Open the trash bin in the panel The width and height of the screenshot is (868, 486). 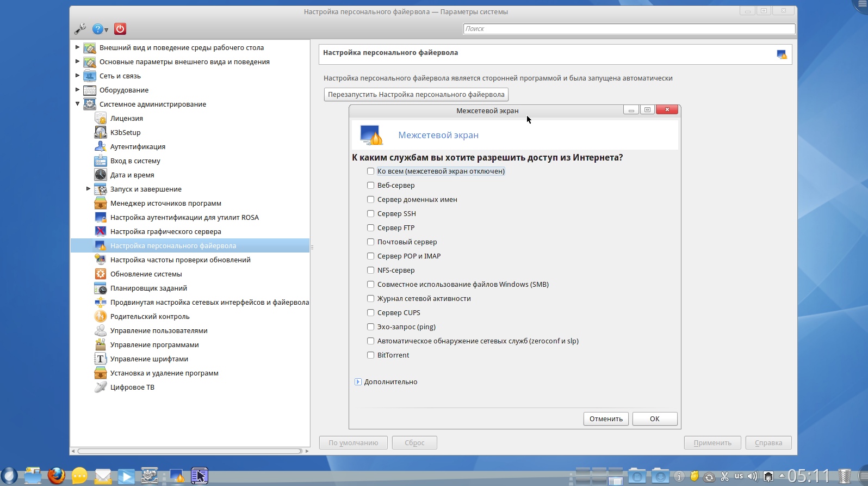tap(845, 476)
